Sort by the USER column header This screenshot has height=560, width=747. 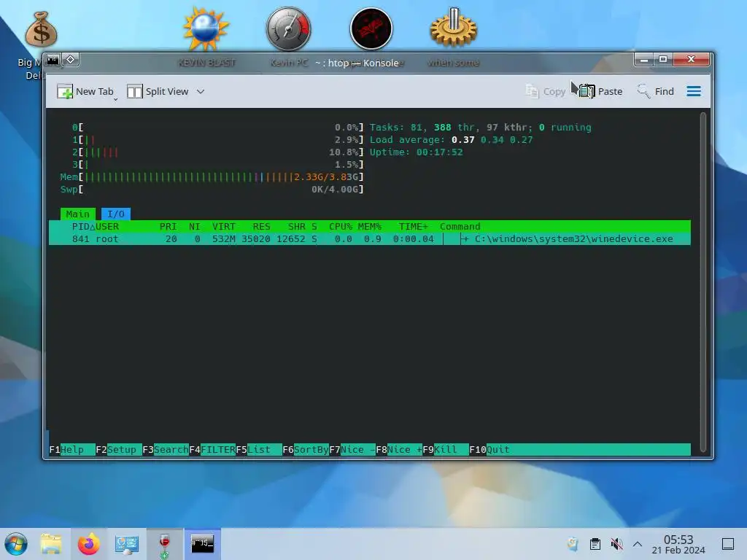[107, 227]
